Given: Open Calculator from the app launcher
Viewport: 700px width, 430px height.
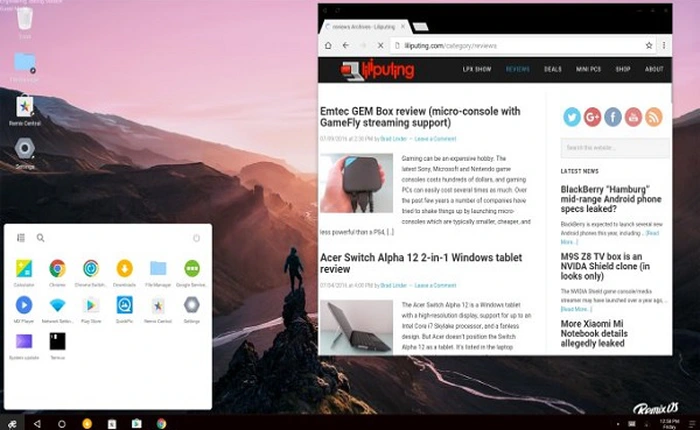Looking at the screenshot, I should pyautogui.click(x=24, y=268).
